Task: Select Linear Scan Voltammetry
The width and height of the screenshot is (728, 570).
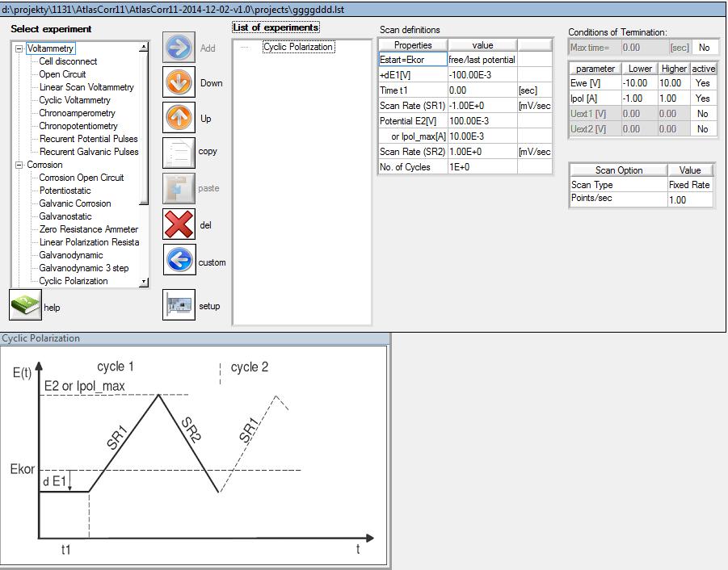Action: [86, 87]
